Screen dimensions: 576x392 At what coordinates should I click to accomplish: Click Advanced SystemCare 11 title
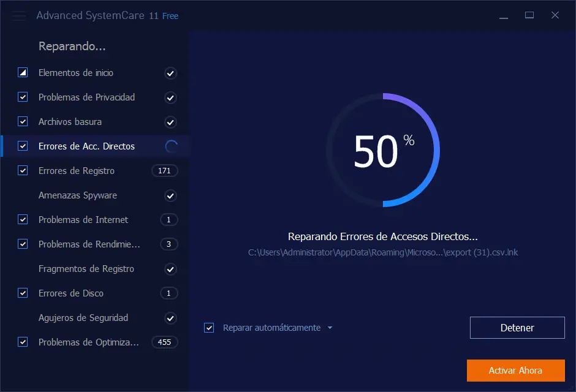97,15
